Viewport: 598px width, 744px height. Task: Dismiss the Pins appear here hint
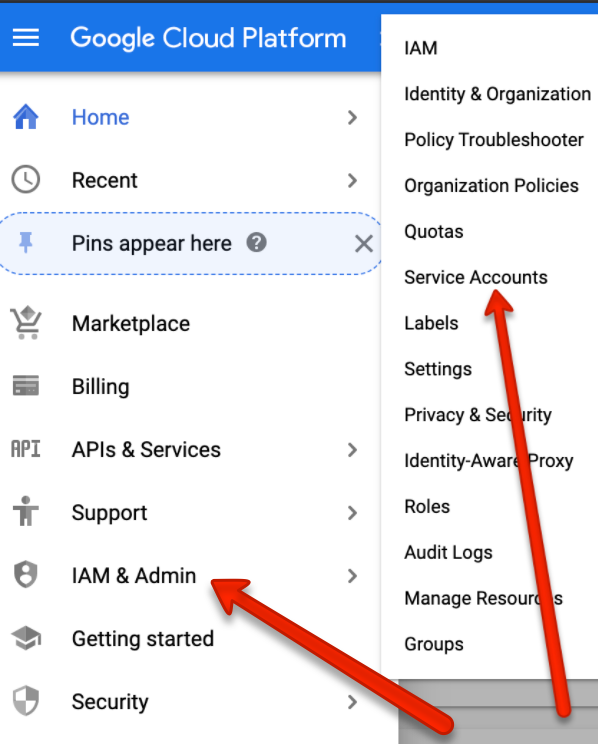tap(364, 244)
